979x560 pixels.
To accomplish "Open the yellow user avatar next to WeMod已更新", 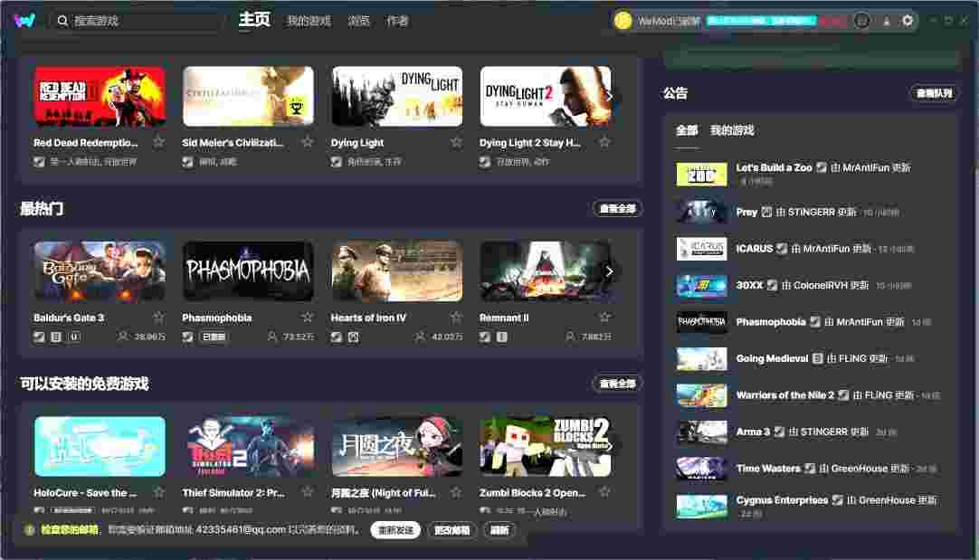I will click(x=623, y=21).
